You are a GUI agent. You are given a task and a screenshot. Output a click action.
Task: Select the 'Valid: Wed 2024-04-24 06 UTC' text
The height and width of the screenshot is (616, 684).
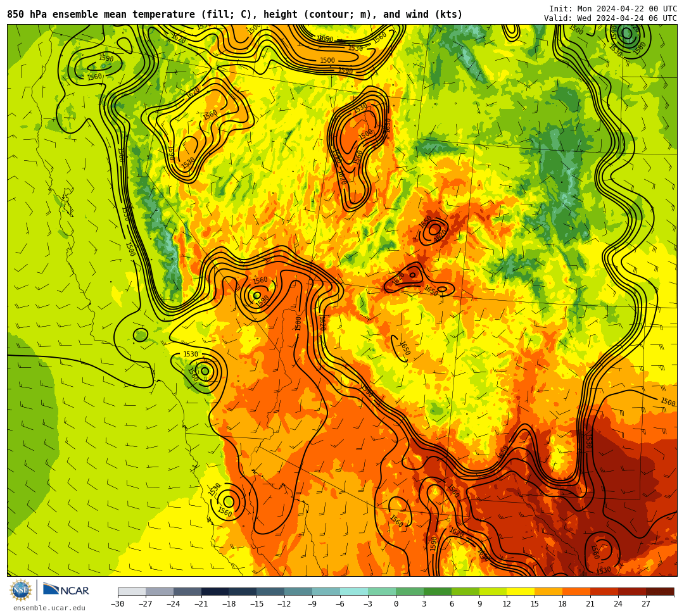(x=611, y=18)
